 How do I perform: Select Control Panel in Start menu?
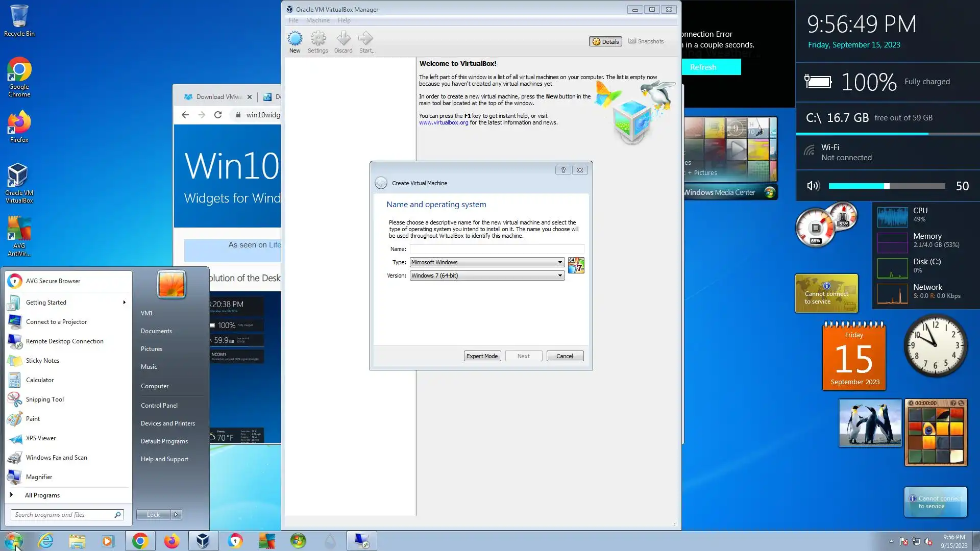click(x=159, y=406)
